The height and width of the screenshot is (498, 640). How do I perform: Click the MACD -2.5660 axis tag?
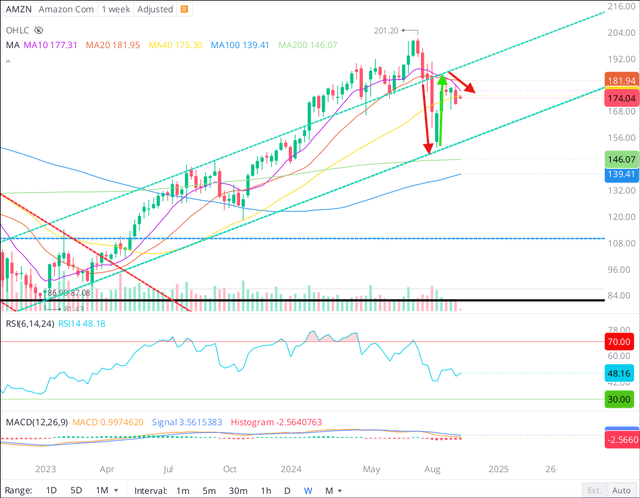[622, 439]
